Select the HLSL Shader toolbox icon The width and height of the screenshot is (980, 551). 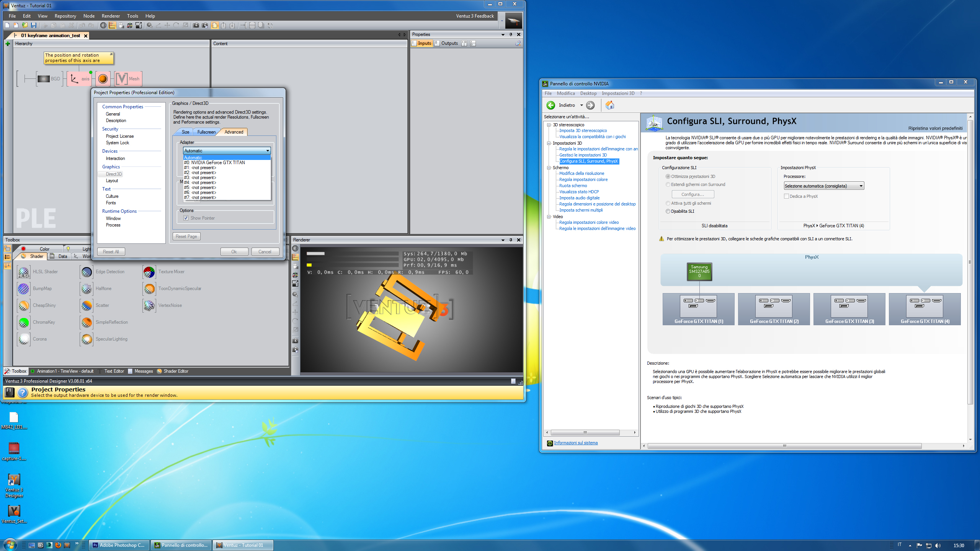tap(24, 272)
